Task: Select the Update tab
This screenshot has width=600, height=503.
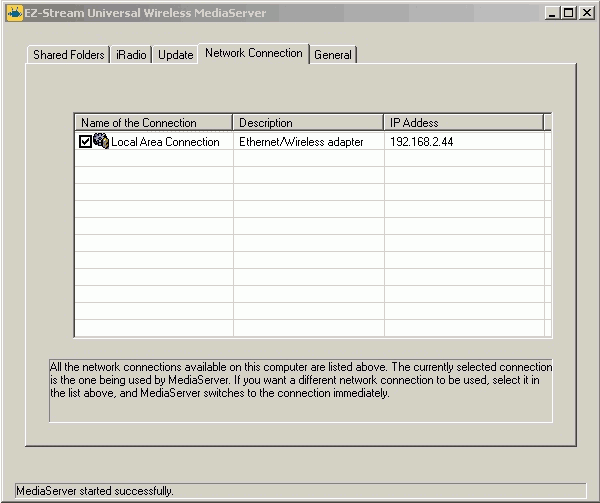Action: [175, 55]
